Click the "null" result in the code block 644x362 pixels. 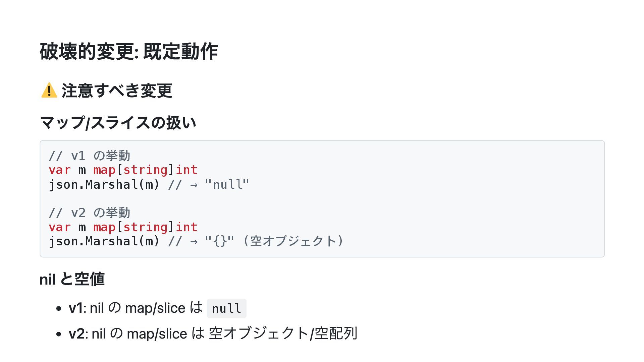coord(227,184)
